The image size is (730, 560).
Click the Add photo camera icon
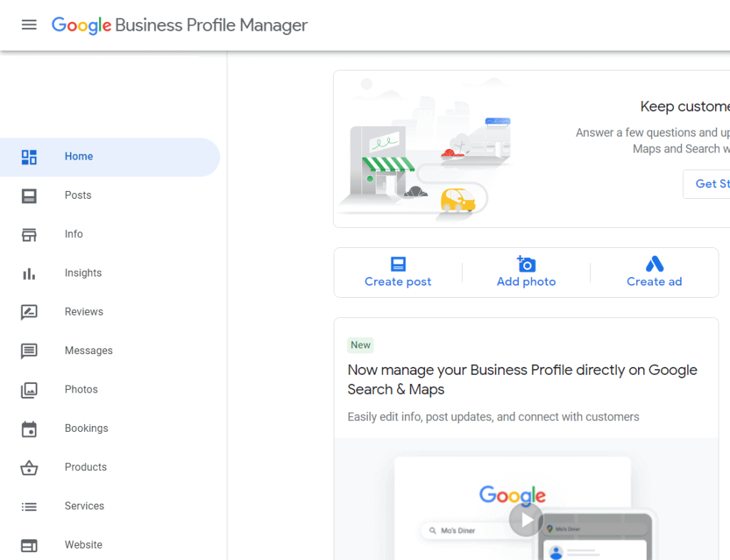(526, 264)
